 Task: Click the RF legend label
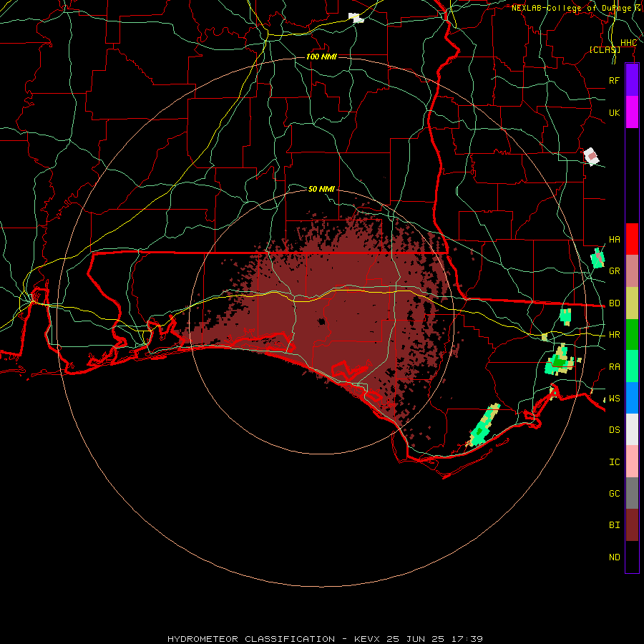[x=614, y=80]
